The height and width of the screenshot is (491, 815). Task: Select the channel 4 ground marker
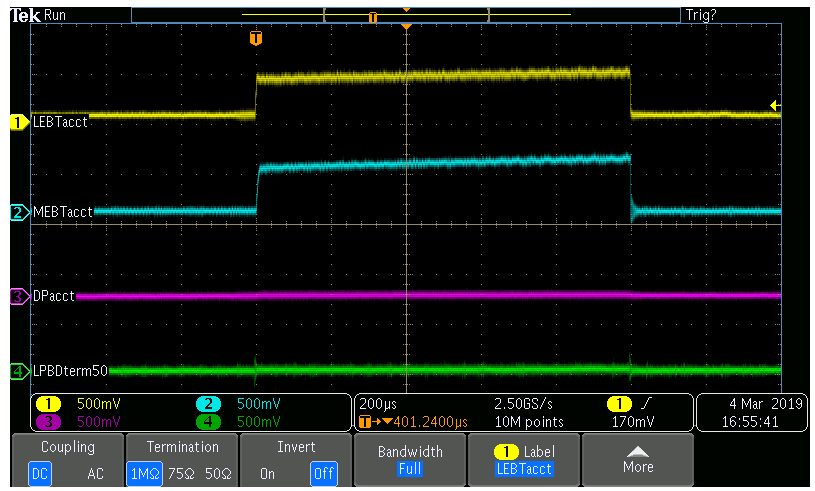tap(19, 371)
